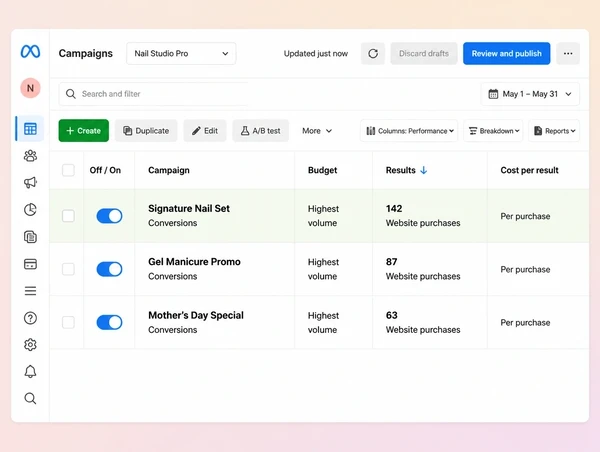Open Audiences icon in sidebar
Image resolution: width=600 pixels, height=452 pixels.
pyautogui.click(x=30, y=156)
